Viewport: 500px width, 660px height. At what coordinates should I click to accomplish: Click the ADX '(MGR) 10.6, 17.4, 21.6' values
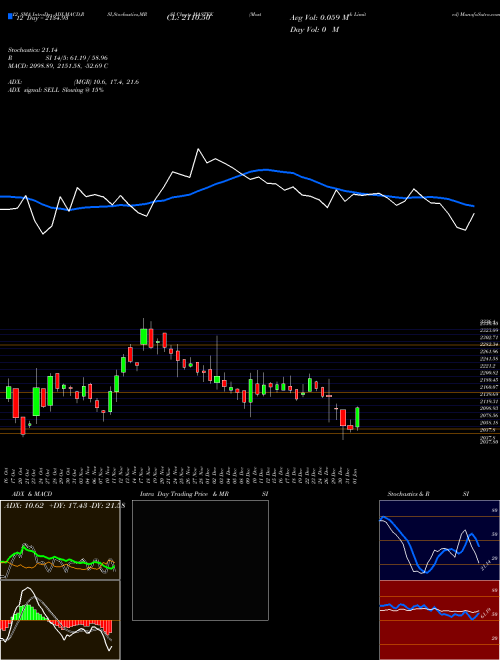(x=106, y=82)
